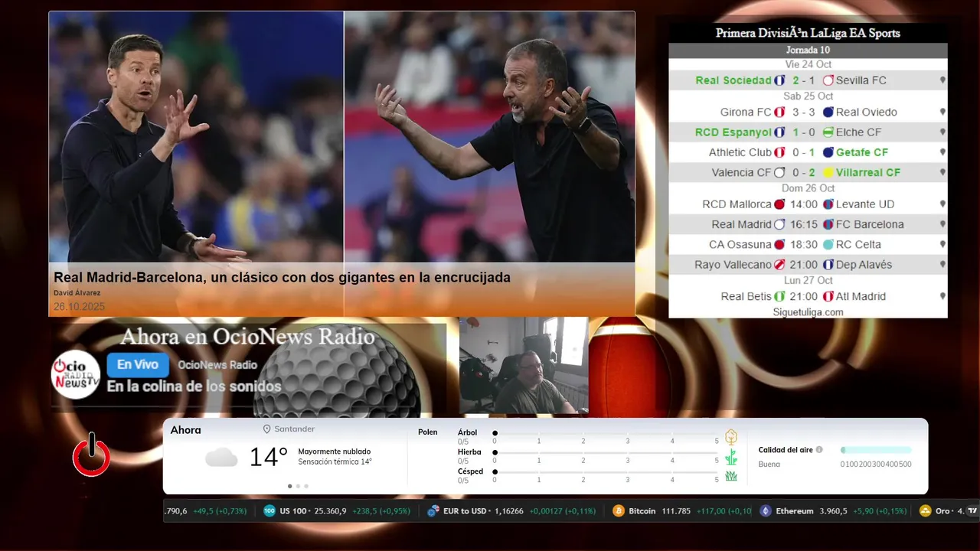Click the Santander location pin icon
This screenshot has height=551, width=980.
click(x=266, y=429)
